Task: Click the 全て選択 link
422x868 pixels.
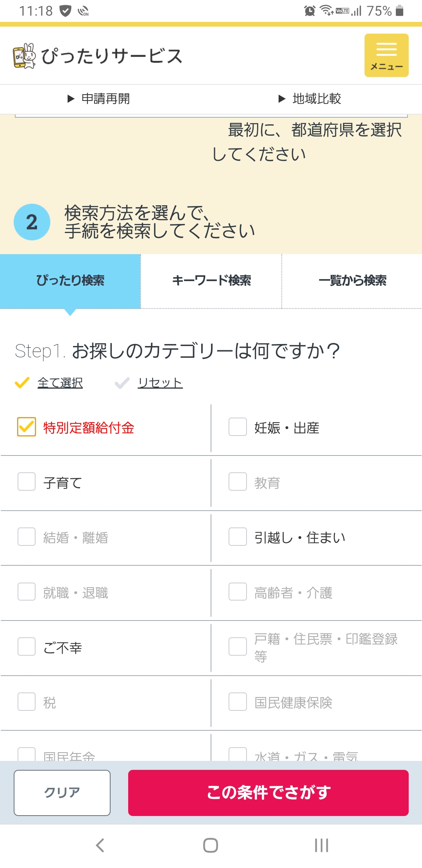Action: pyautogui.click(x=60, y=382)
